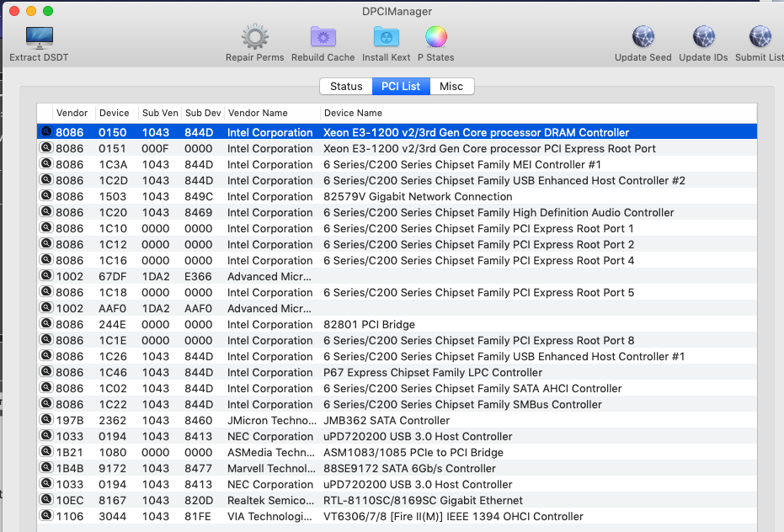
Task: Click the Update Seed globe icon
Action: pyautogui.click(x=643, y=37)
